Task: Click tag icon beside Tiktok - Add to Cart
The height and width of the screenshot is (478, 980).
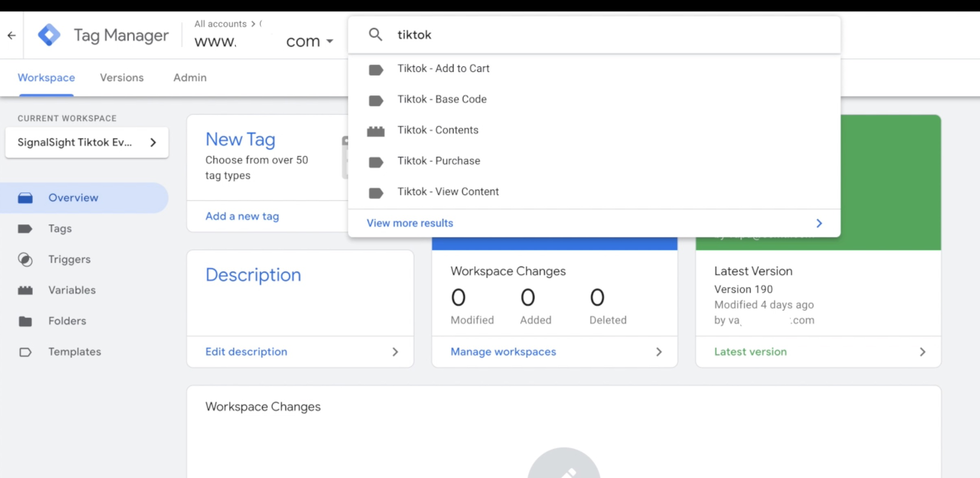Action: pyautogui.click(x=376, y=70)
